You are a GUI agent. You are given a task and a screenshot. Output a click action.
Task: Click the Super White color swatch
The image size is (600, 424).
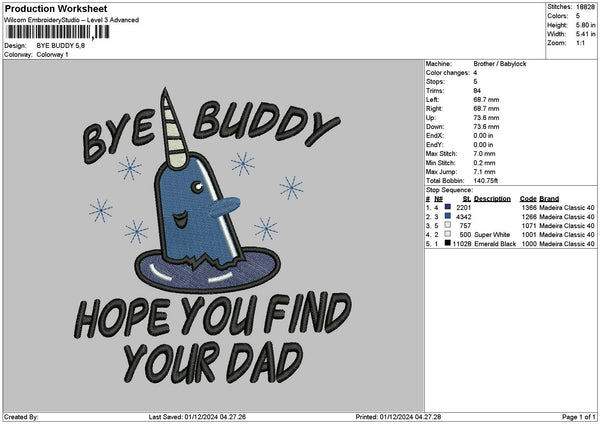point(448,234)
